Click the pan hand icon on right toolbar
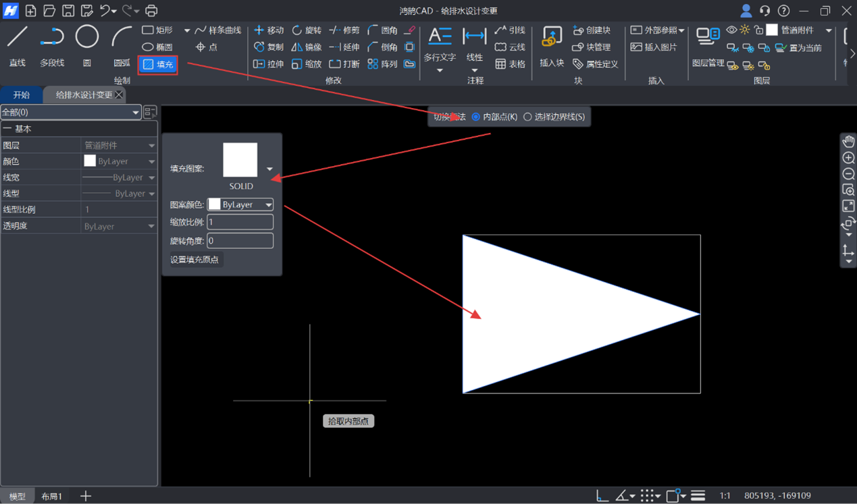 tap(848, 141)
